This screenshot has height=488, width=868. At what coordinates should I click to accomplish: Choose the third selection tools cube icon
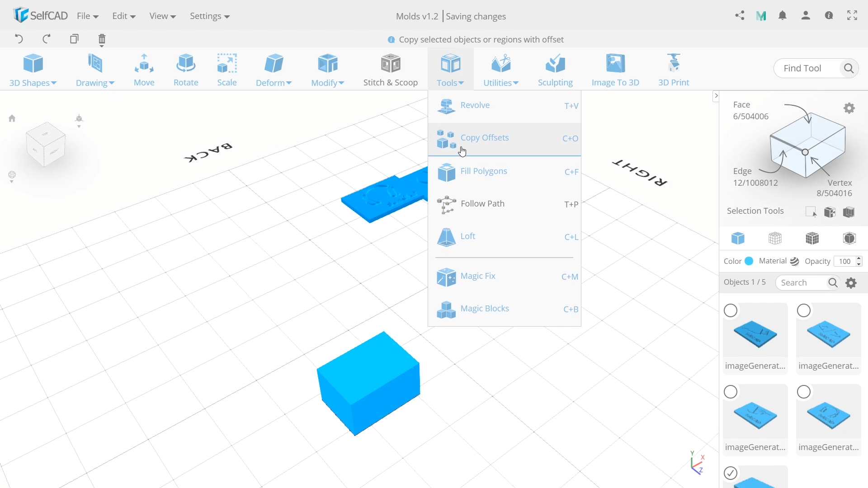click(849, 212)
